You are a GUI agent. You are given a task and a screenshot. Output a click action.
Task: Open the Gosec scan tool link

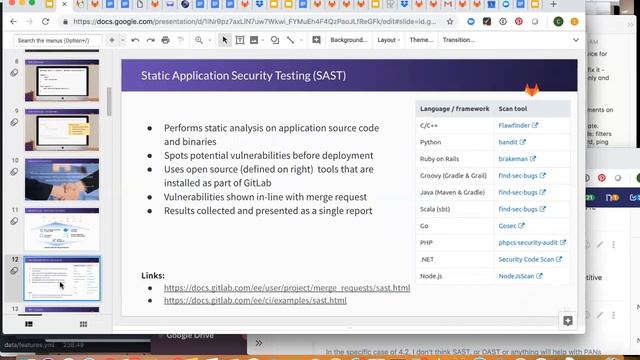511,226
